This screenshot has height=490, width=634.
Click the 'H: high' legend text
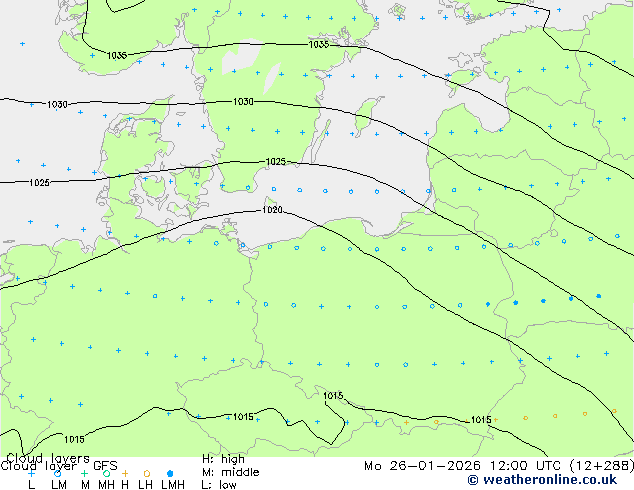pos(223,459)
